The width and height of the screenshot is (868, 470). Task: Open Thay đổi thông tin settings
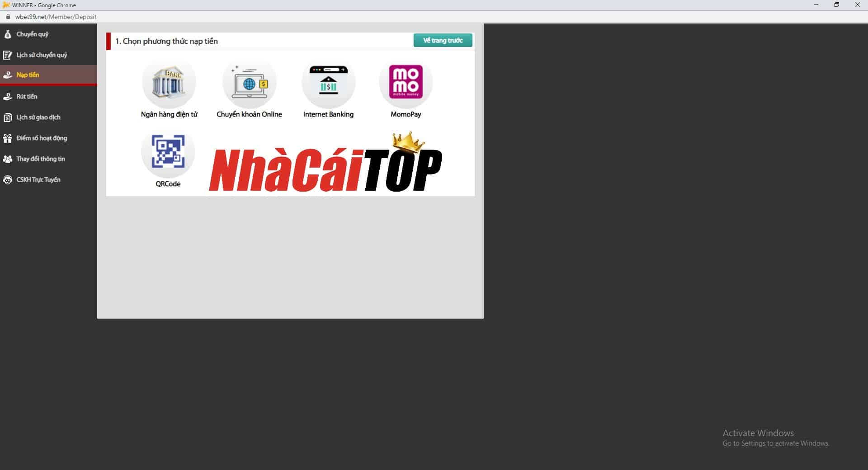click(x=8, y=159)
